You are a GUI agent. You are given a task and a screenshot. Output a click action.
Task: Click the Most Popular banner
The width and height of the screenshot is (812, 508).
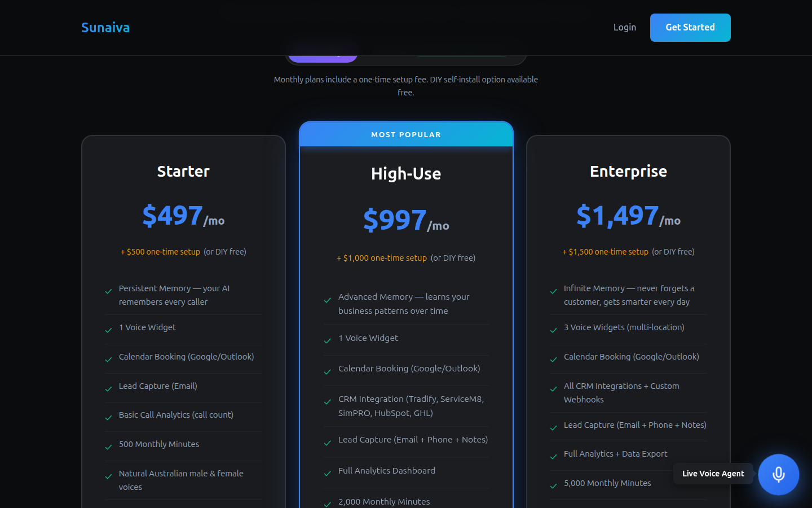(406, 135)
